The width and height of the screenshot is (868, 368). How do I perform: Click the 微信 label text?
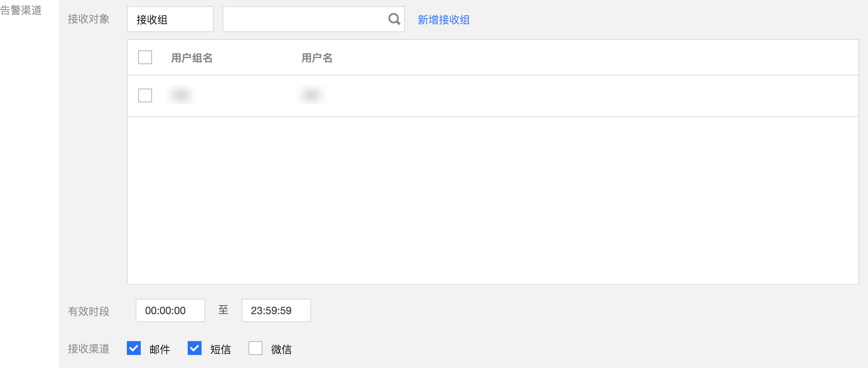point(281,349)
